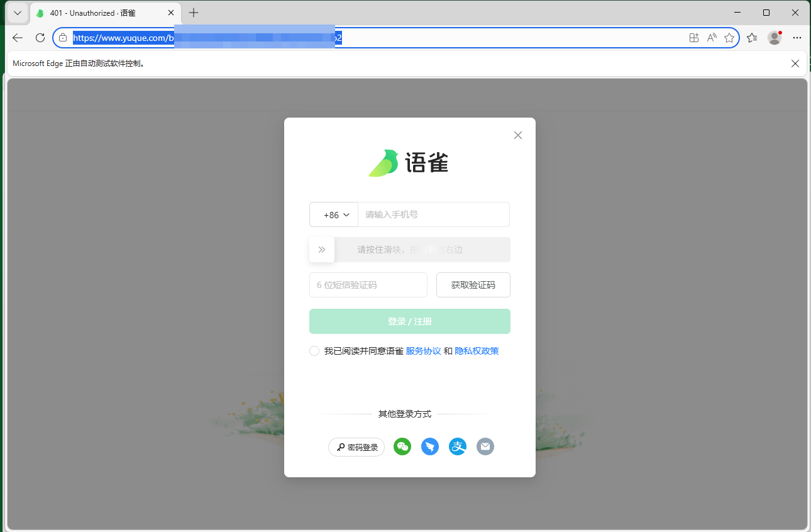Focus the phone number input field

(434, 214)
